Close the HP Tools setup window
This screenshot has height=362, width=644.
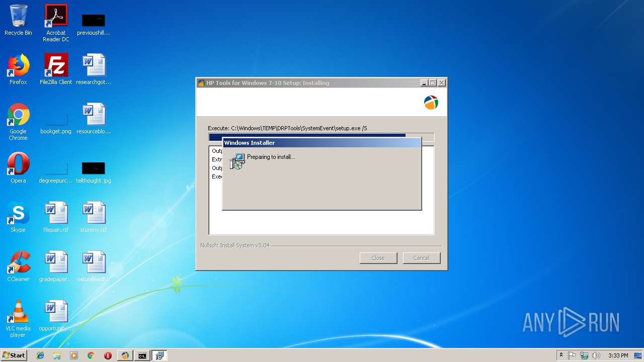(x=442, y=83)
